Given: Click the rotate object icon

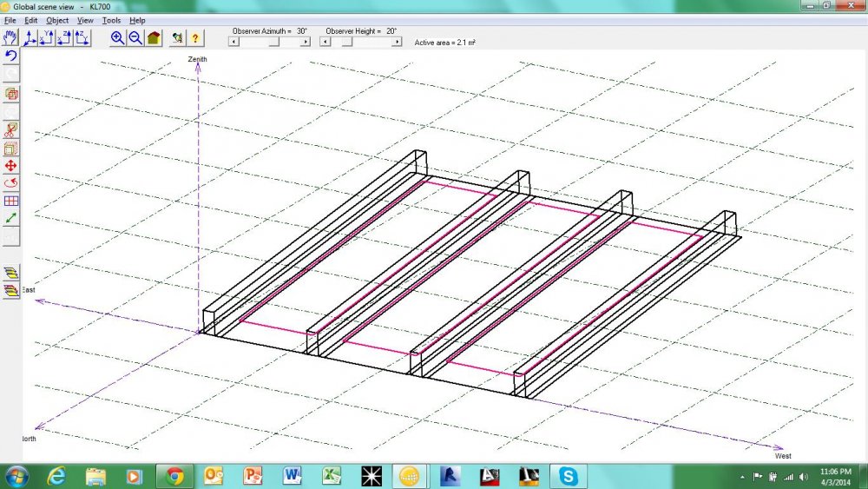Looking at the screenshot, I should (x=11, y=182).
